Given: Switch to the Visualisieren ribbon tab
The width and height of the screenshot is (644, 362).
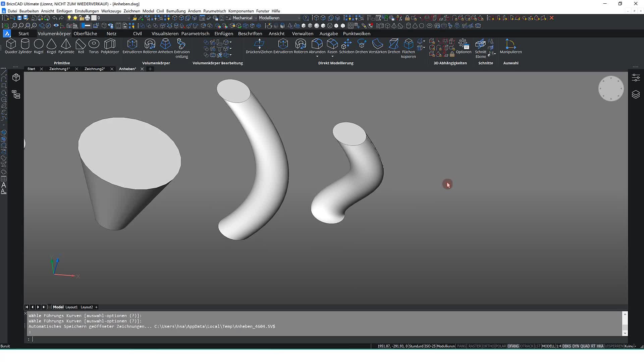Looking at the screenshot, I should (x=165, y=34).
